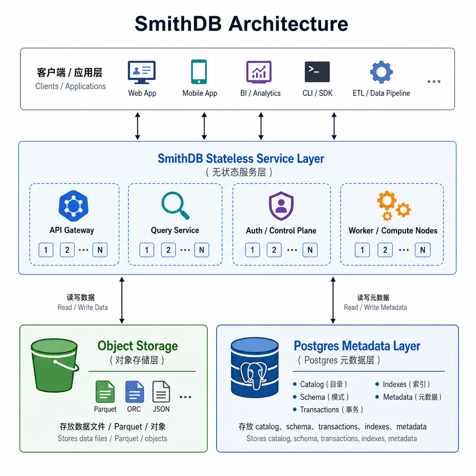Select Auth / Control Plane instance box 2
The width and height of the screenshot is (476, 476).
pos(274,250)
